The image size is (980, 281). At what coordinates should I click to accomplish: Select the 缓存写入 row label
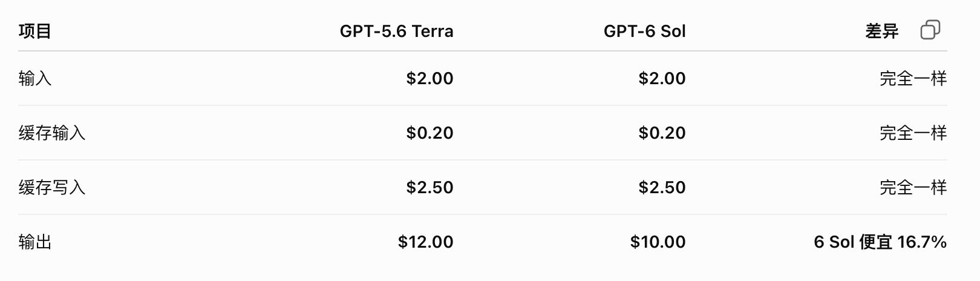52,188
